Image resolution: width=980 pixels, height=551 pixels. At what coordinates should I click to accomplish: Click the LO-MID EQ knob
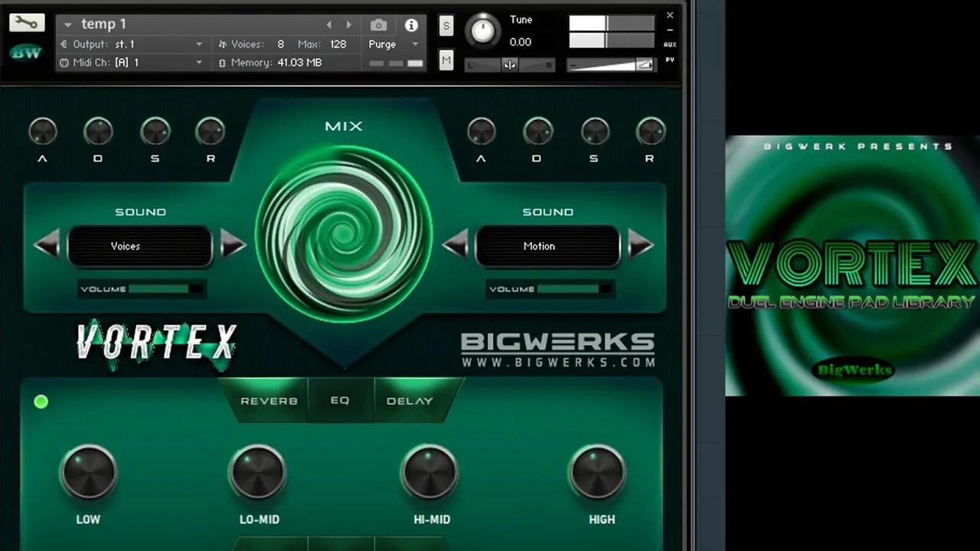257,472
